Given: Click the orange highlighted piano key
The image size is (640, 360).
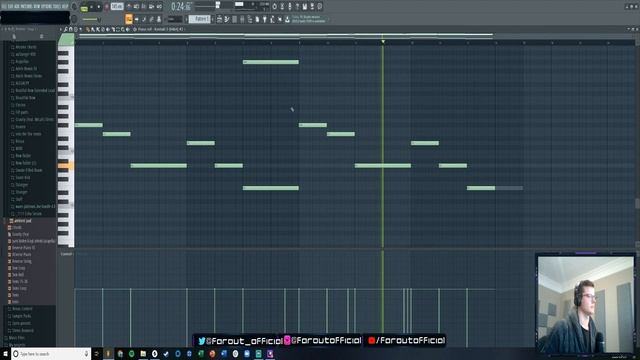Looking at the screenshot, I should coord(66,166).
